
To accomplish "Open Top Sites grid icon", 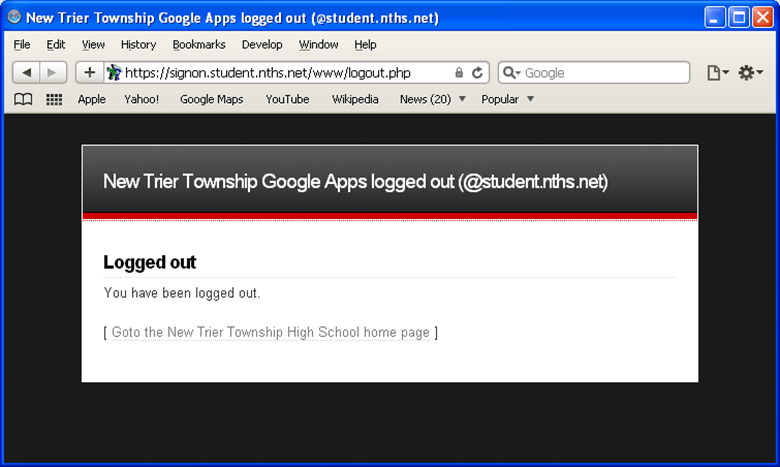I will coord(54,99).
